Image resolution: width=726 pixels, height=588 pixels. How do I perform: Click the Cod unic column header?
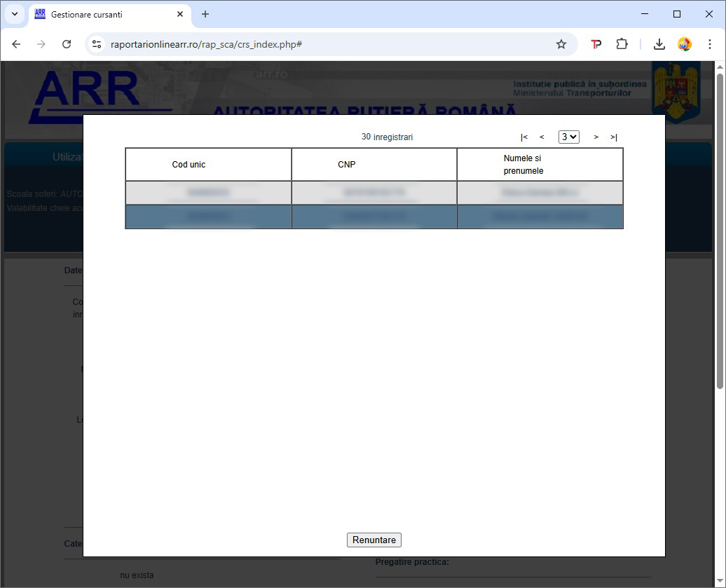click(208, 165)
